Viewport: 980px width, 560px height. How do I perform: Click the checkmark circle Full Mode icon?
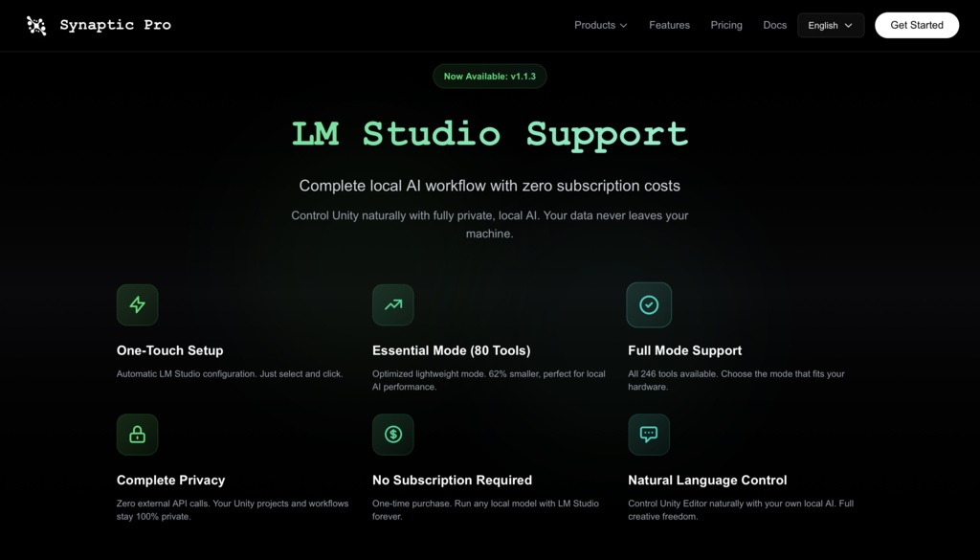[x=649, y=305]
